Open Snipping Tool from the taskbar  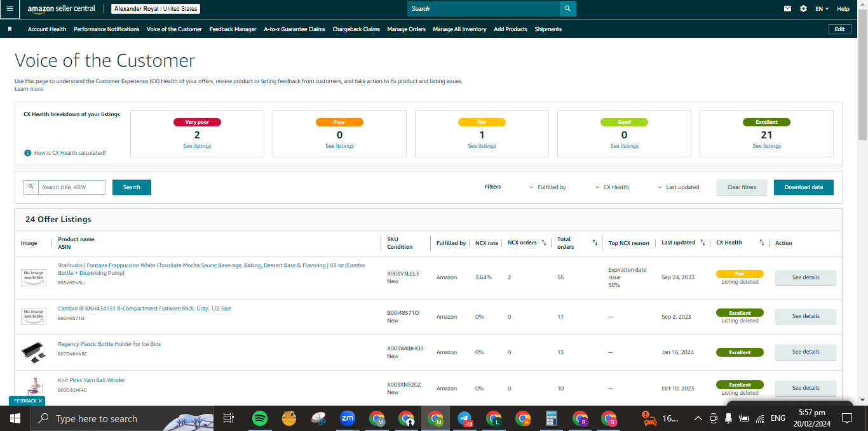[318, 418]
